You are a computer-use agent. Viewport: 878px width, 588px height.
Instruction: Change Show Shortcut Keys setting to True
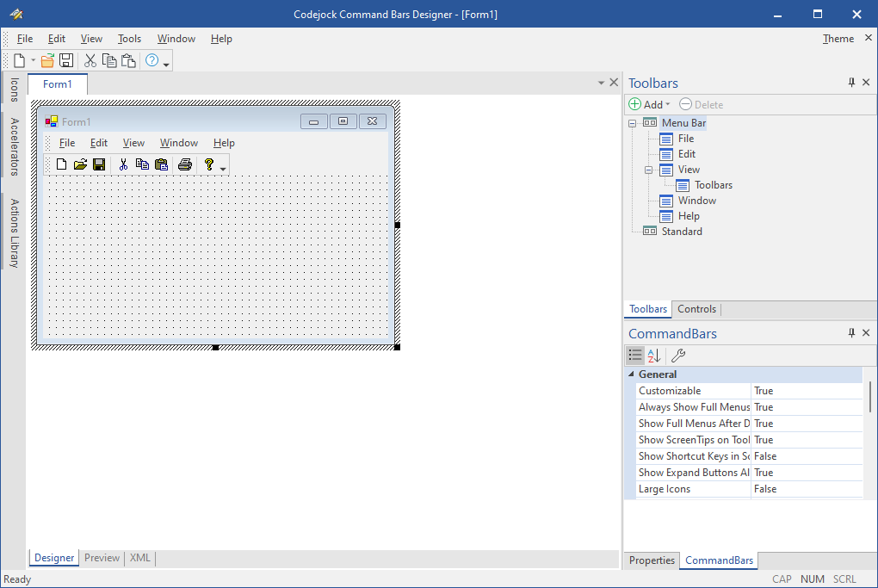point(807,455)
